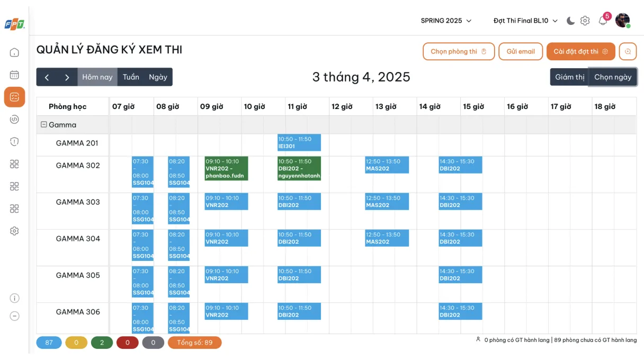Switch to Giám thị view mode

(569, 77)
